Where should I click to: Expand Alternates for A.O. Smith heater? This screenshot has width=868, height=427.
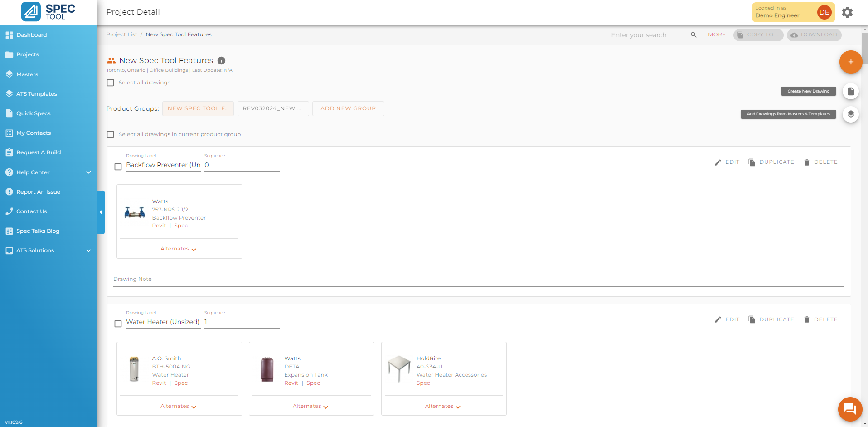[179, 407]
